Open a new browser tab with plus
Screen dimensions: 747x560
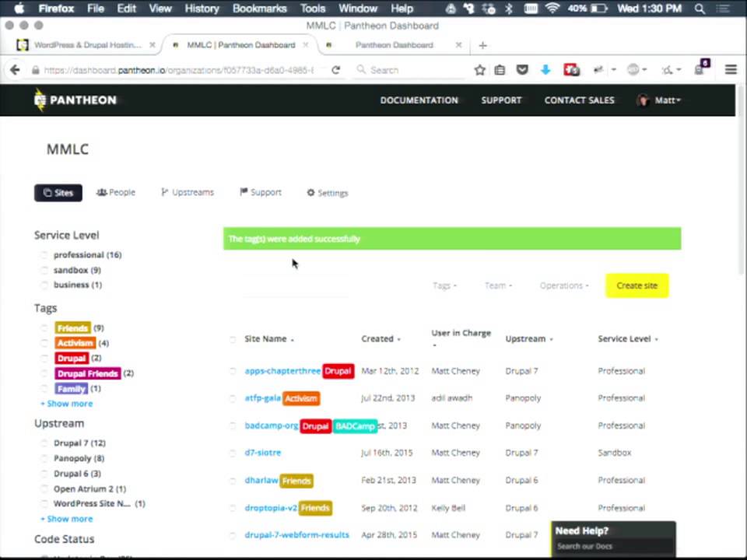point(482,45)
